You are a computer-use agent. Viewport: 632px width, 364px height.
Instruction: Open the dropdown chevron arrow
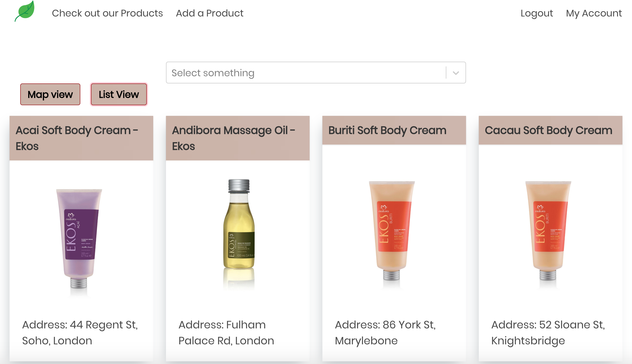click(456, 73)
